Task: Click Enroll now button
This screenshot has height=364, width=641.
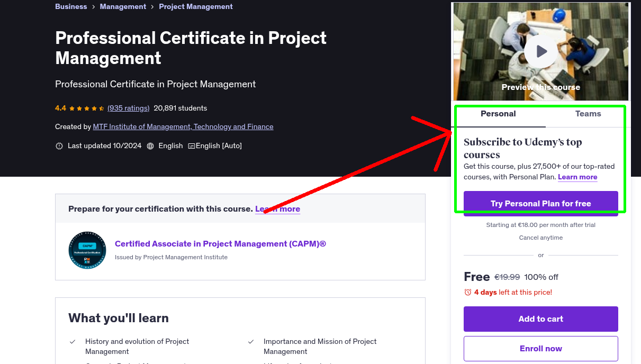Action: coord(541,349)
